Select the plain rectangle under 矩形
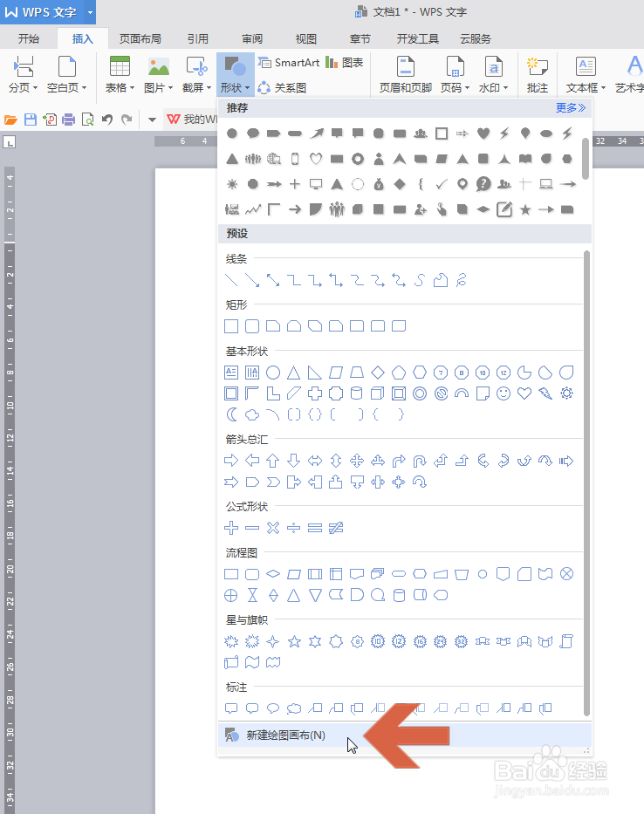The height and width of the screenshot is (814, 644). [x=231, y=326]
